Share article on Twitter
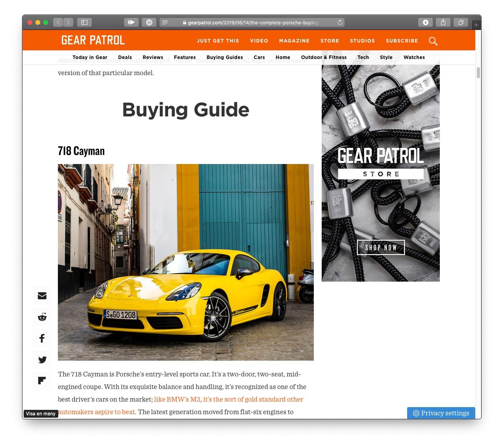 pos(42,360)
